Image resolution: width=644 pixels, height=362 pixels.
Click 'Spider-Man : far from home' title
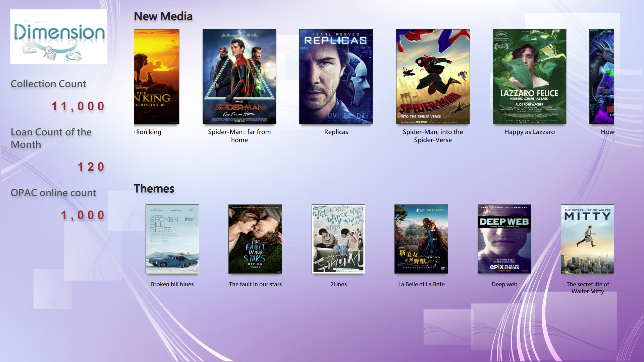coord(239,136)
